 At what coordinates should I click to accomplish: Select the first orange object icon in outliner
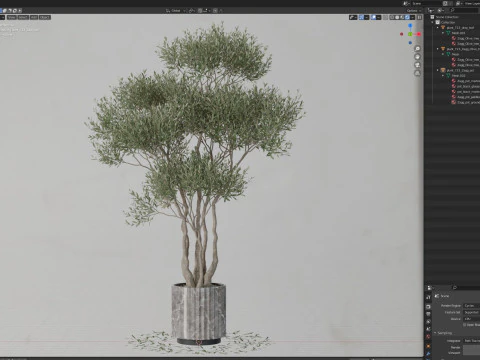[x=443, y=27]
